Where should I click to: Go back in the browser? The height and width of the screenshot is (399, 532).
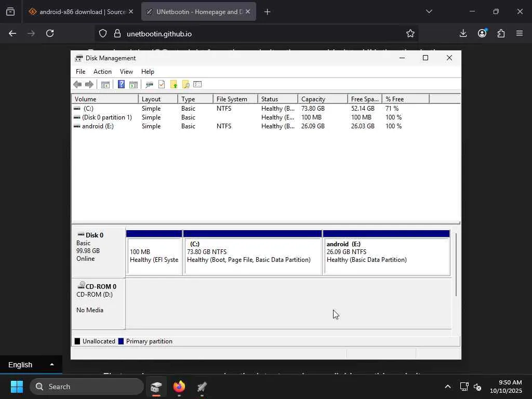(x=12, y=33)
